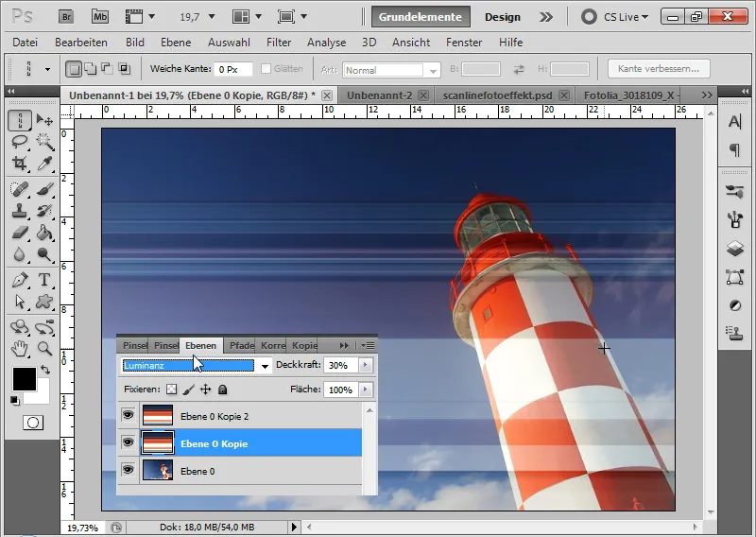Click the Weiche Kante input field
This screenshot has height=537, width=756.
pos(232,69)
